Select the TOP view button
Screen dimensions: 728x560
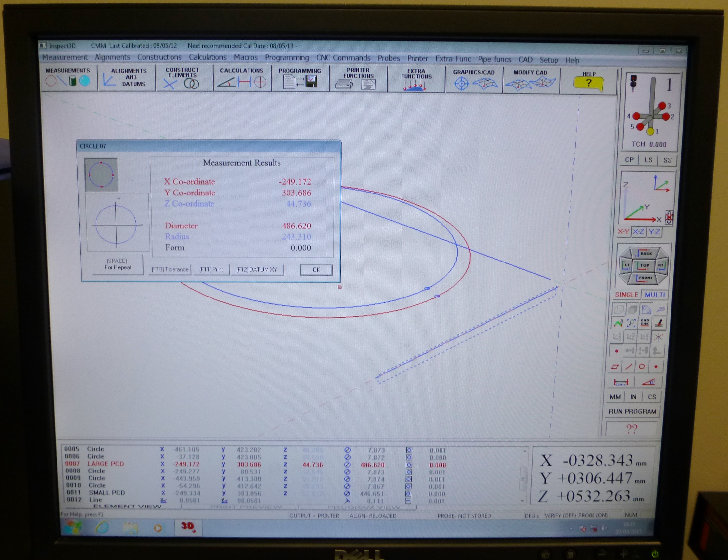click(x=644, y=265)
